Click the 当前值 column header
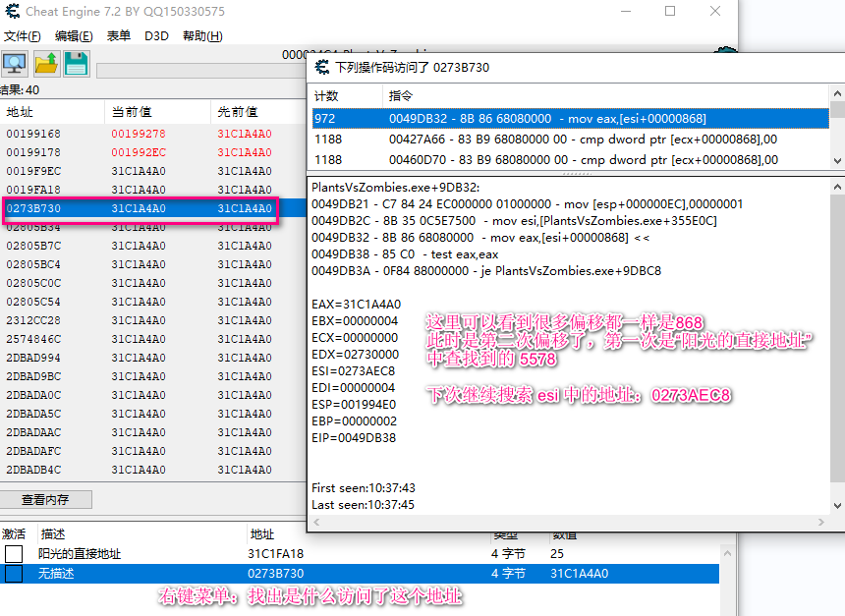Viewport: 845px width, 616px height. [x=132, y=112]
